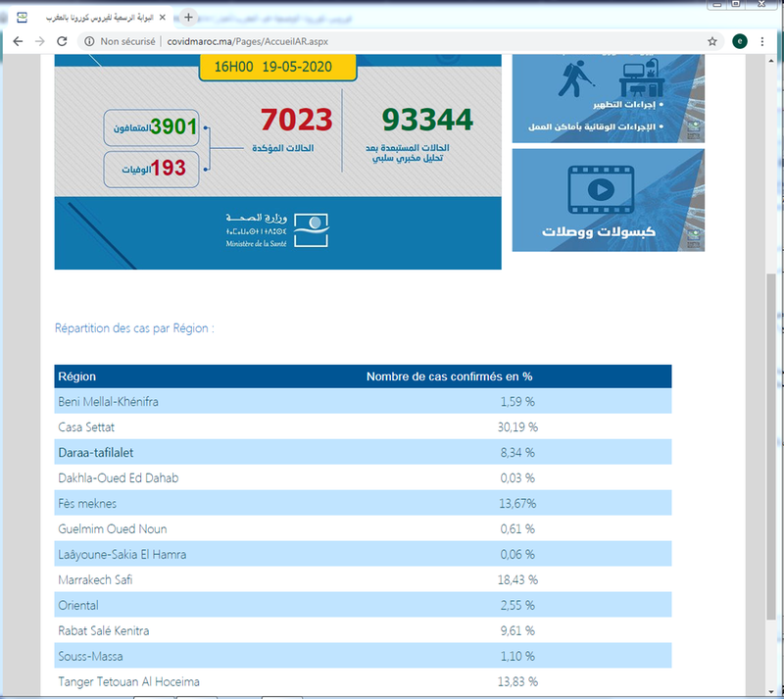Open a new tab with plus button
The height and width of the screenshot is (699, 784).
(189, 17)
